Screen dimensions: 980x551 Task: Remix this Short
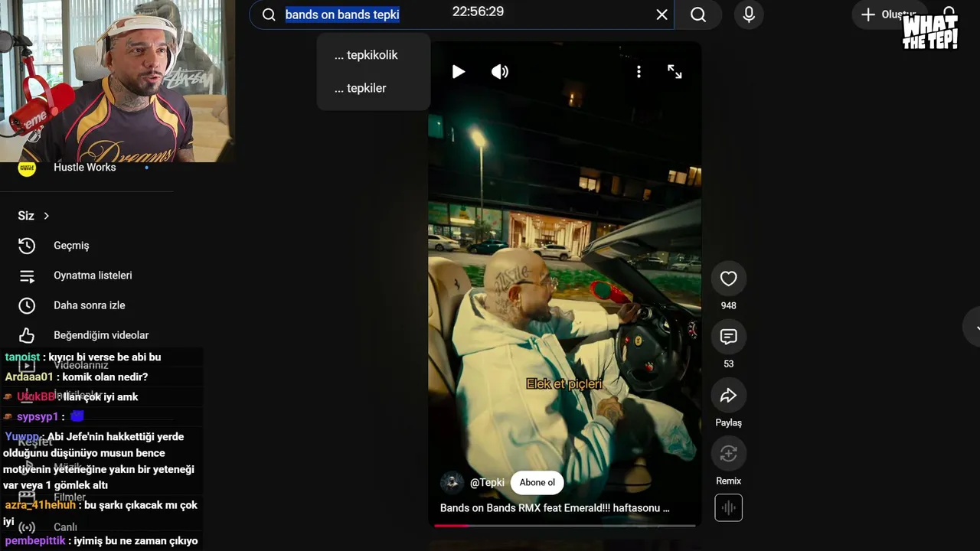pos(728,454)
